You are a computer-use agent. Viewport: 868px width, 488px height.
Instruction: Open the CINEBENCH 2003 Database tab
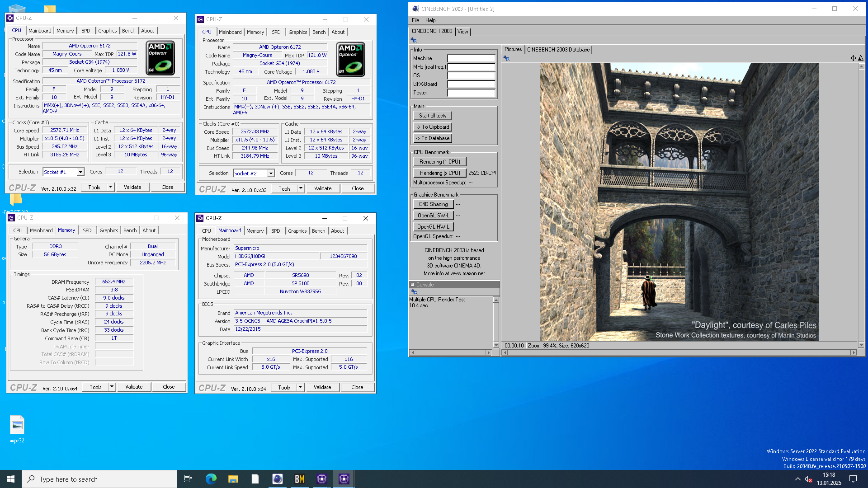pos(558,50)
